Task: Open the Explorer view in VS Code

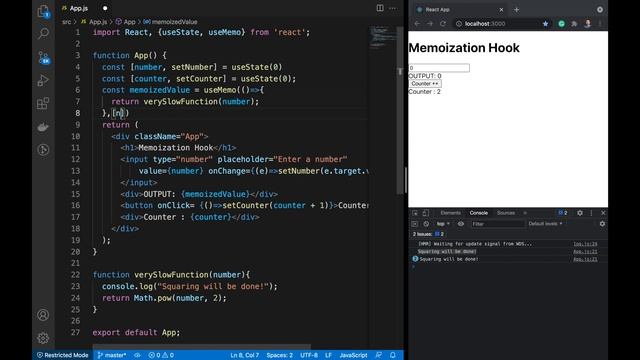Action: pyautogui.click(x=43, y=11)
